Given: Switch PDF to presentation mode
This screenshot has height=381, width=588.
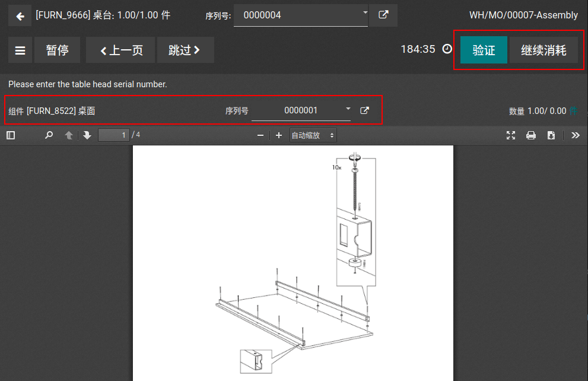Looking at the screenshot, I should tap(511, 135).
